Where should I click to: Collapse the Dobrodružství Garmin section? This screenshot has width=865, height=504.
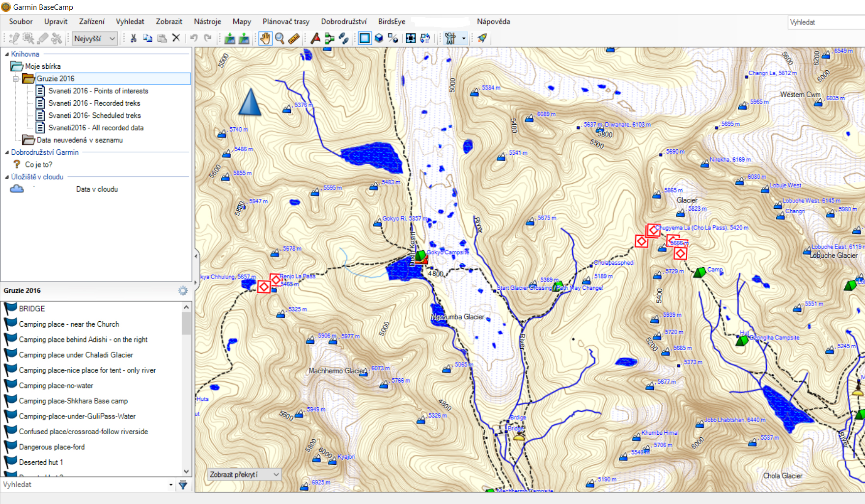(7, 152)
